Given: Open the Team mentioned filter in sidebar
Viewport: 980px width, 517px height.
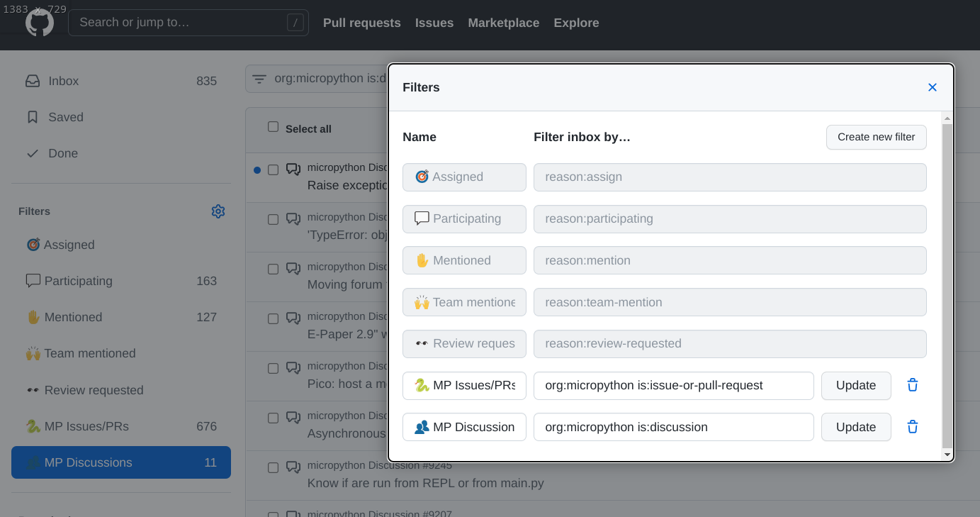Looking at the screenshot, I should 121,353.
